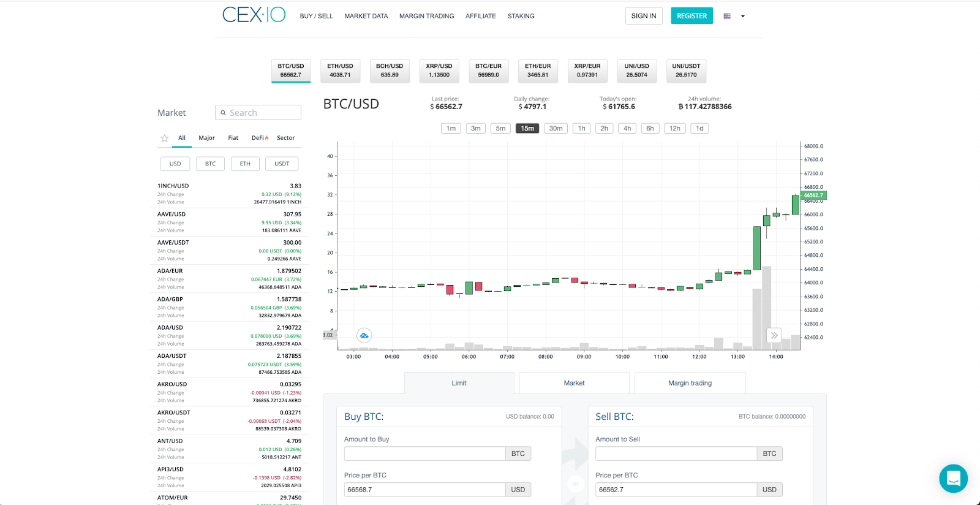Open MARGIN TRADING menu
The height and width of the screenshot is (505, 980).
pyautogui.click(x=427, y=16)
